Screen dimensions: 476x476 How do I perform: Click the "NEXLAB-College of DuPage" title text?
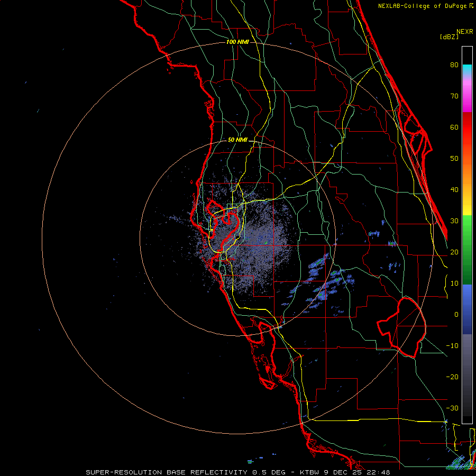[x=423, y=6]
